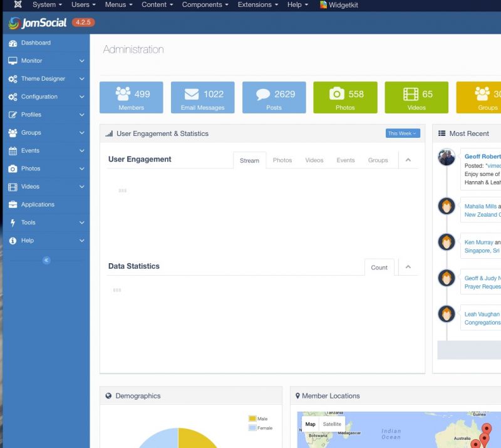Click the Applications briefcase icon
This screenshot has width=501, height=448.
click(x=13, y=204)
